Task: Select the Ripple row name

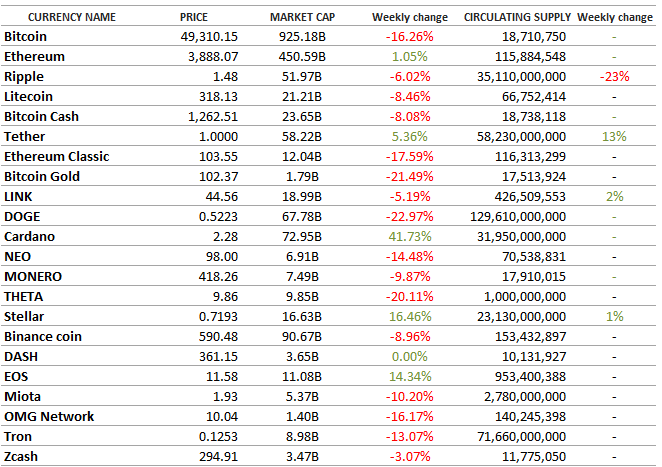Action: 24,77
